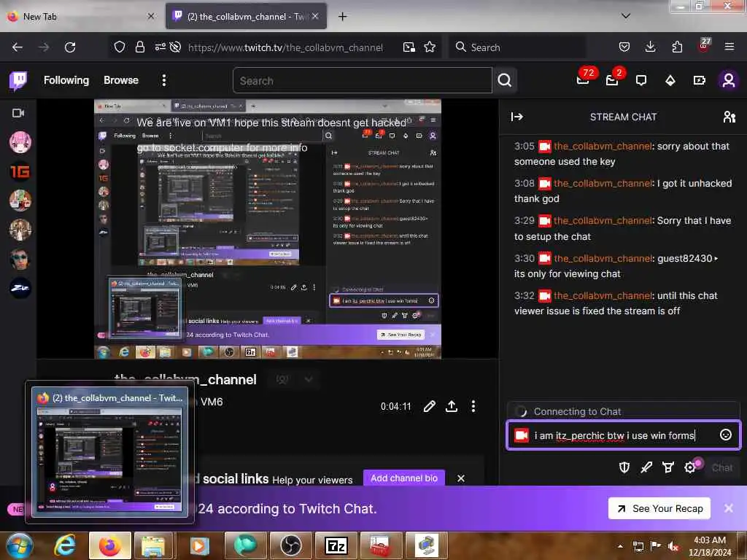Click the address bar URL
The width and height of the screenshot is (747, 560).
click(285, 47)
